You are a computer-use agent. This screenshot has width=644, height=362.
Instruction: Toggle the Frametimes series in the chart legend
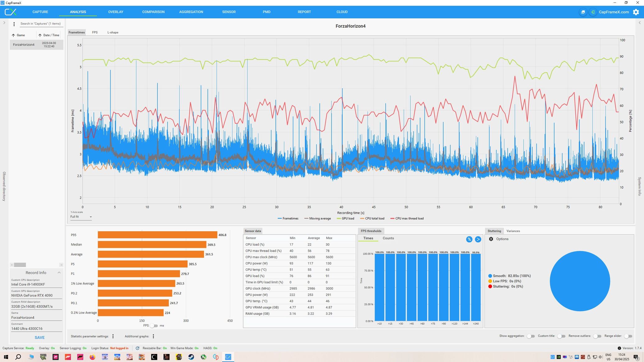288,218
